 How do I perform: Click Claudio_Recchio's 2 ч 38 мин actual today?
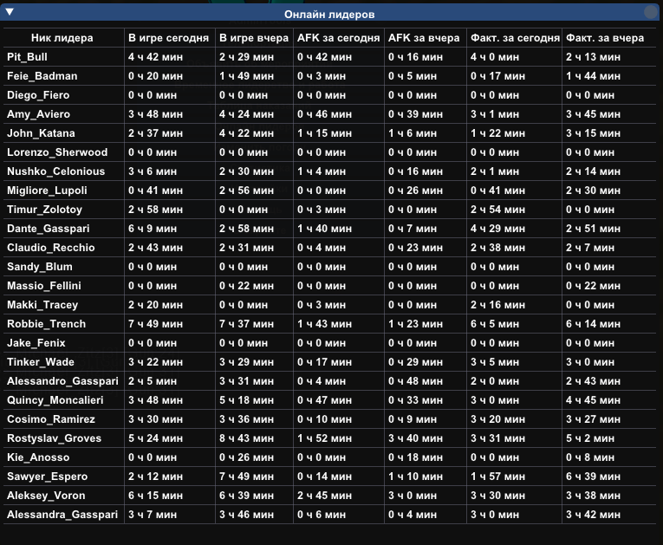coord(498,247)
